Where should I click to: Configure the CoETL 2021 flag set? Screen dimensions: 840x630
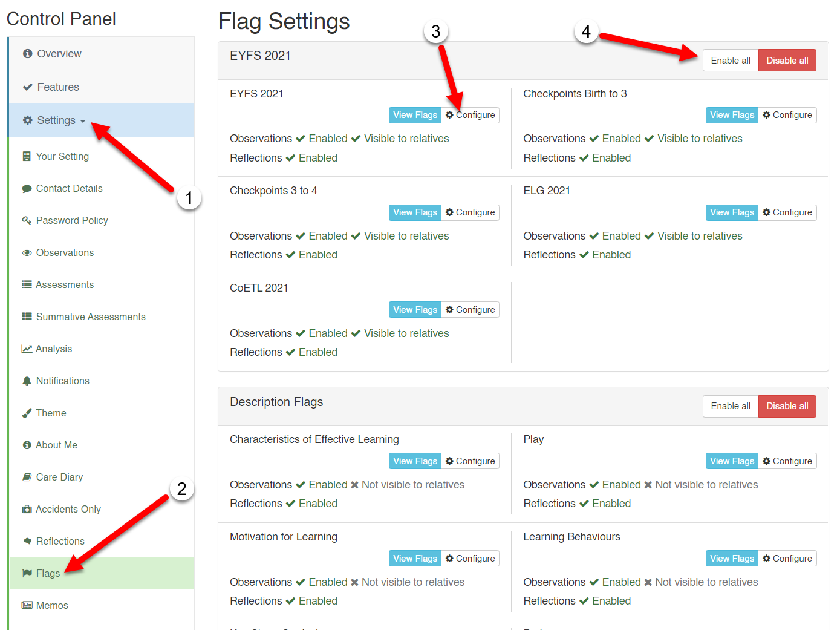(470, 310)
